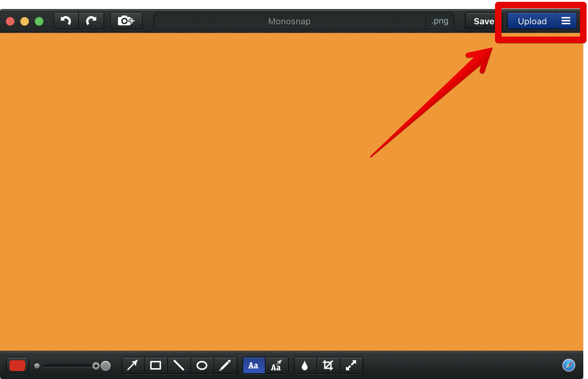This screenshot has width=588, height=379.
Task: Open the Upload options hamburger menu
Action: (x=566, y=21)
